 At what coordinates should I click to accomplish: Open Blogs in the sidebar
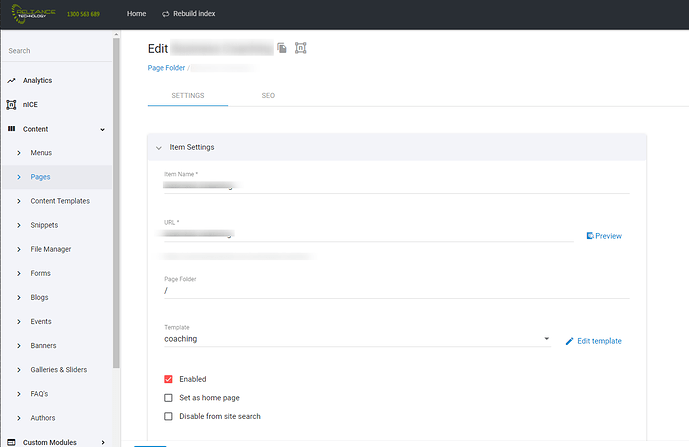pyautogui.click(x=39, y=298)
